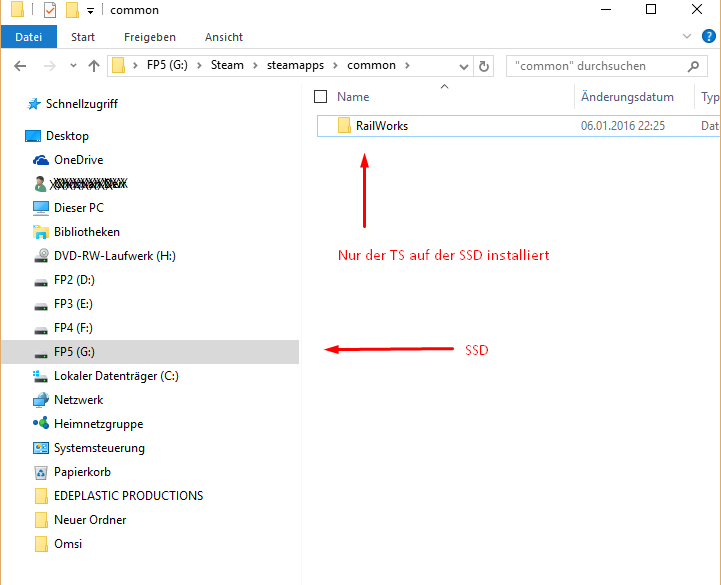Click the Systemsteuerung control panel icon
The width and height of the screenshot is (721, 585).
click(x=41, y=448)
